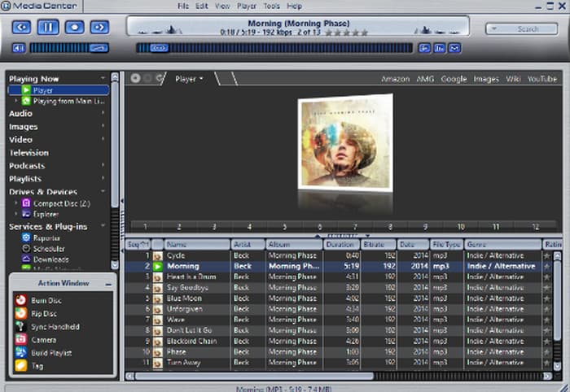Sort by the Duration column header
570x392 pixels.
pos(341,245)
